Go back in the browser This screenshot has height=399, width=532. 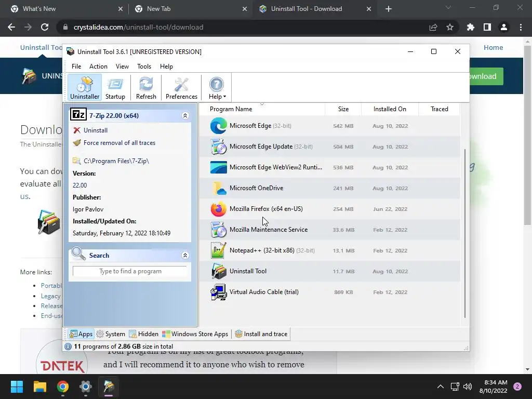tap(11, 27)
